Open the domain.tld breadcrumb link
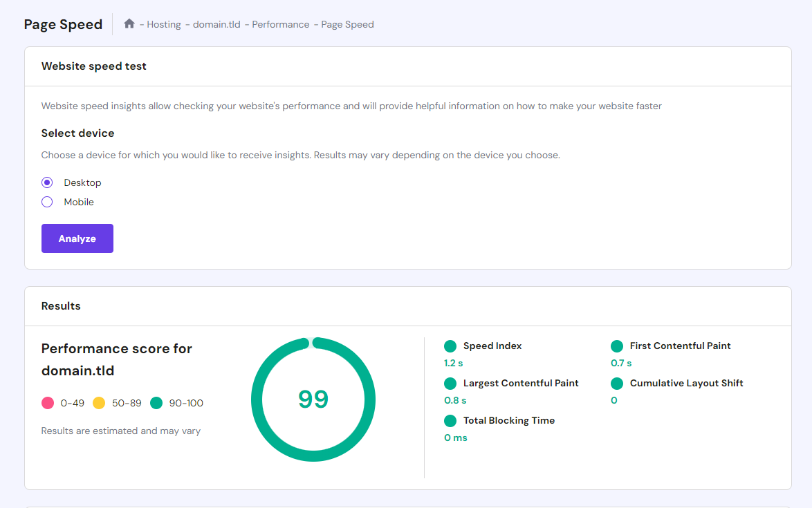Screen dimensions: 812x508 coord(216,24)
